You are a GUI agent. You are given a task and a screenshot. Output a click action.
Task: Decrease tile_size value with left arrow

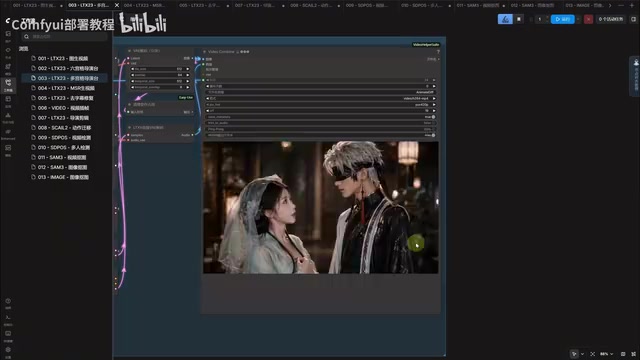coord(133,69)
